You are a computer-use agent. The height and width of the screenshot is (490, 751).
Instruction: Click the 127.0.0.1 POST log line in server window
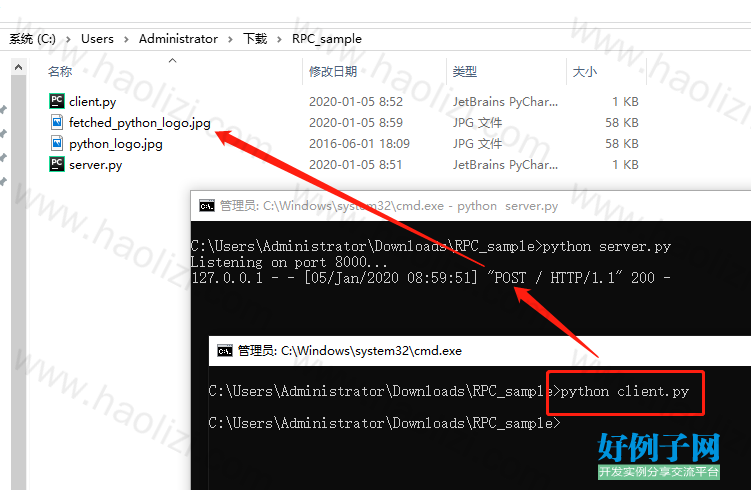click(x=431, y=278)
